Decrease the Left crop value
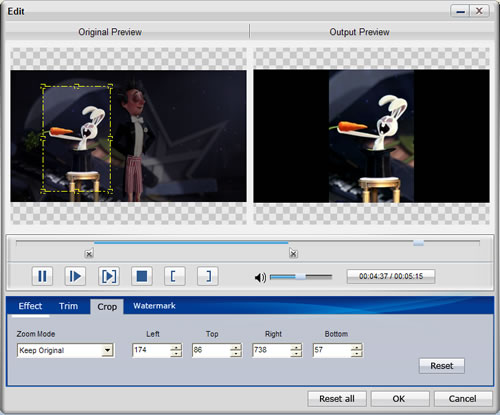 tap(176, 353)
